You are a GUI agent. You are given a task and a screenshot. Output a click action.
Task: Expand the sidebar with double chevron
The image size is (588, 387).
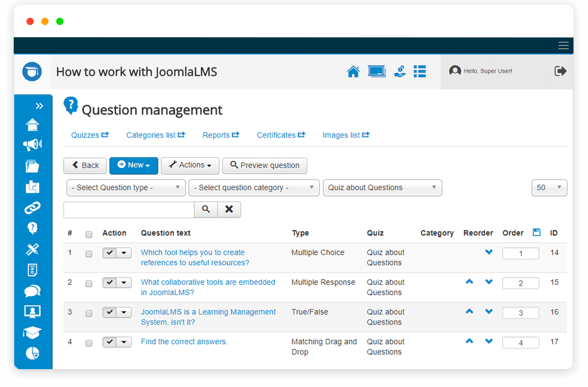(x=39, y=106)
